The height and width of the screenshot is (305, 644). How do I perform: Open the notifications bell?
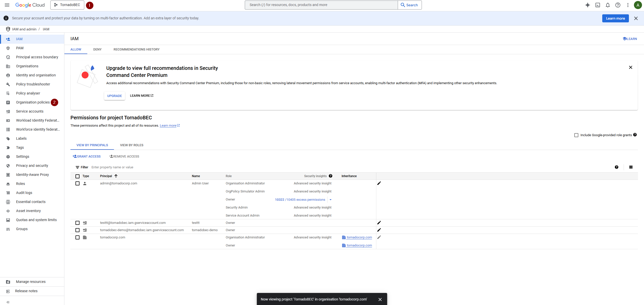608,5
